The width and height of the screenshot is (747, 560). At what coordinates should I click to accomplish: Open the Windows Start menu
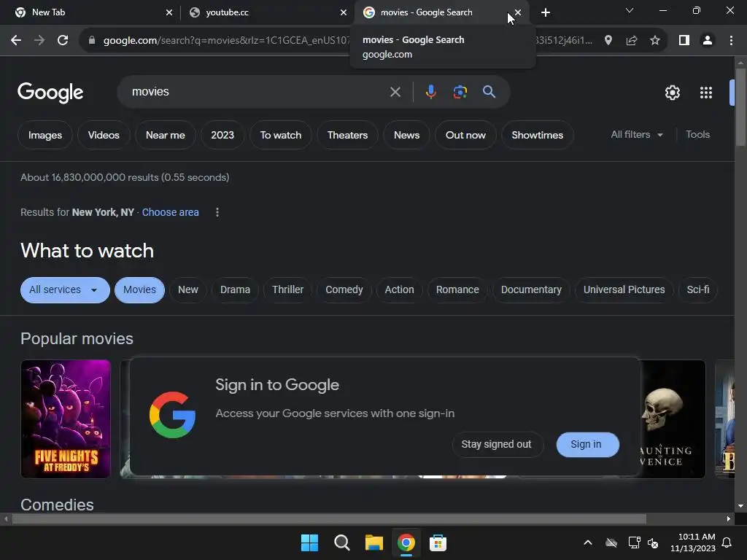coord(309,542)
